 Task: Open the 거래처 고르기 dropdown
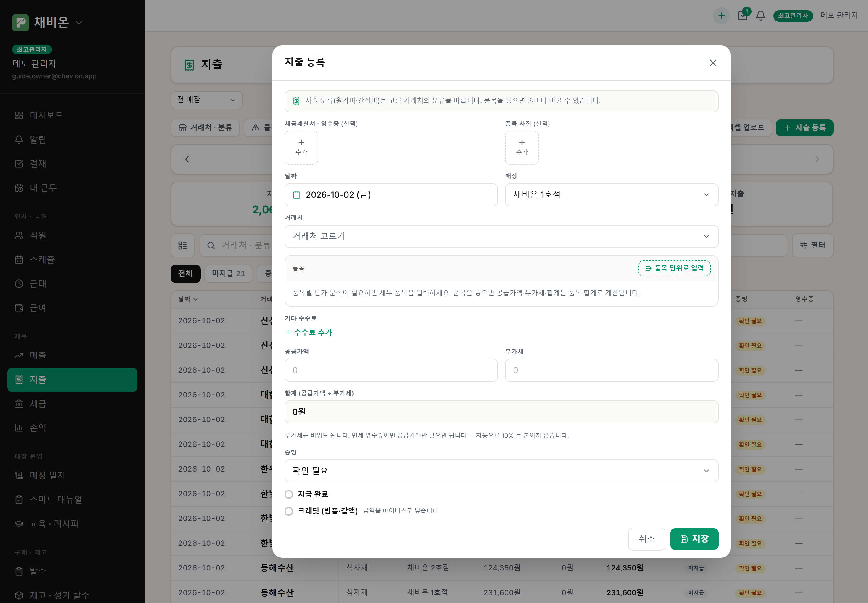501,236
